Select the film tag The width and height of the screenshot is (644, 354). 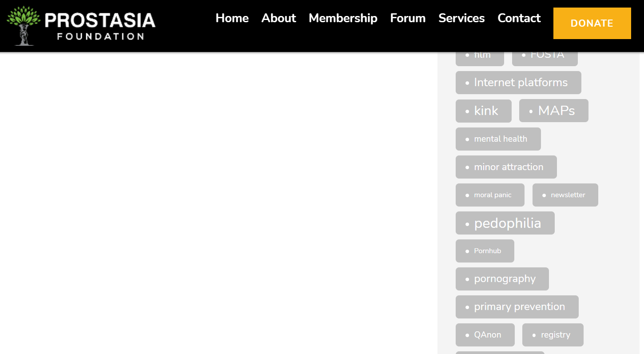point(480,59)
